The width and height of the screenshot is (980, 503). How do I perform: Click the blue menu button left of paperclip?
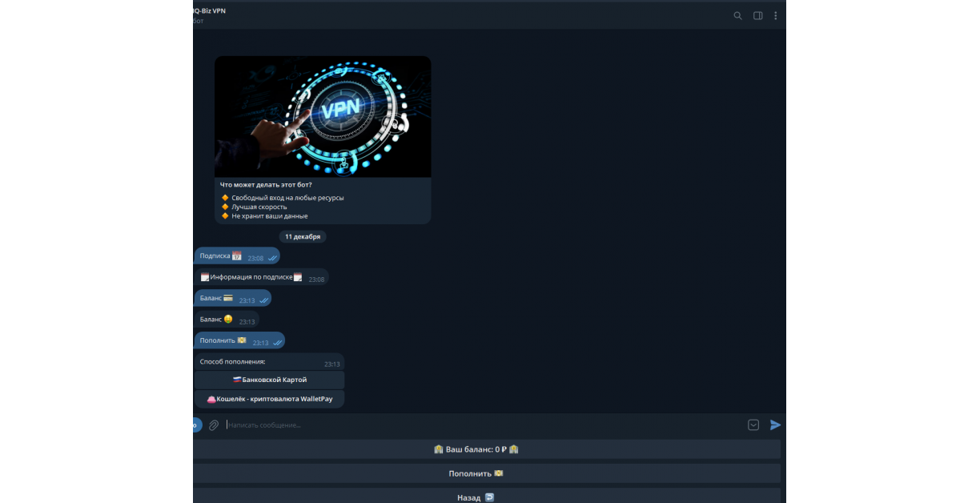pos(196,425)
